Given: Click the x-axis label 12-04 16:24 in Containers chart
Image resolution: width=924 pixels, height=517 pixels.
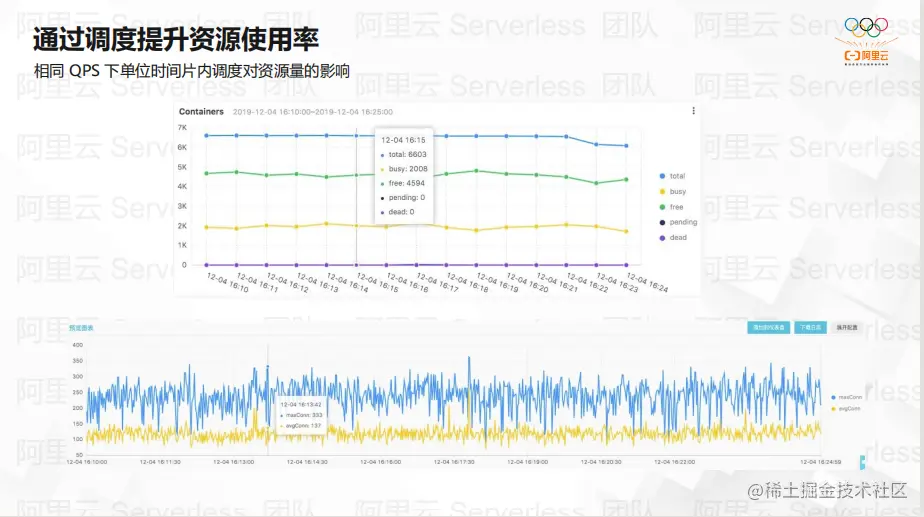Looking at the screenshot, I should click(x=647, y=282).
